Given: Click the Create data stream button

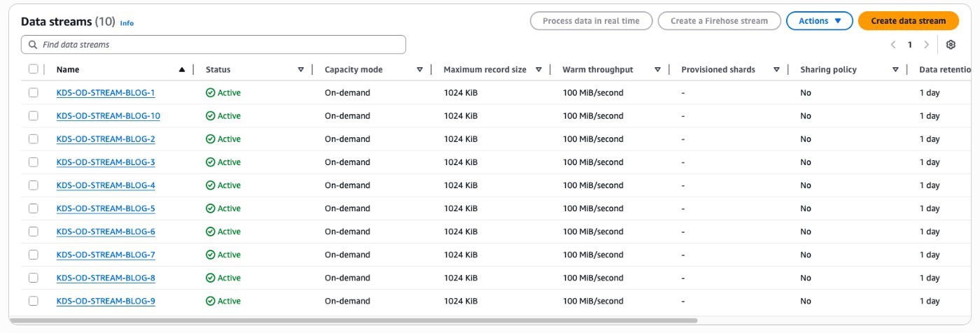Looking at the screenshot, I should click(908, 21).
